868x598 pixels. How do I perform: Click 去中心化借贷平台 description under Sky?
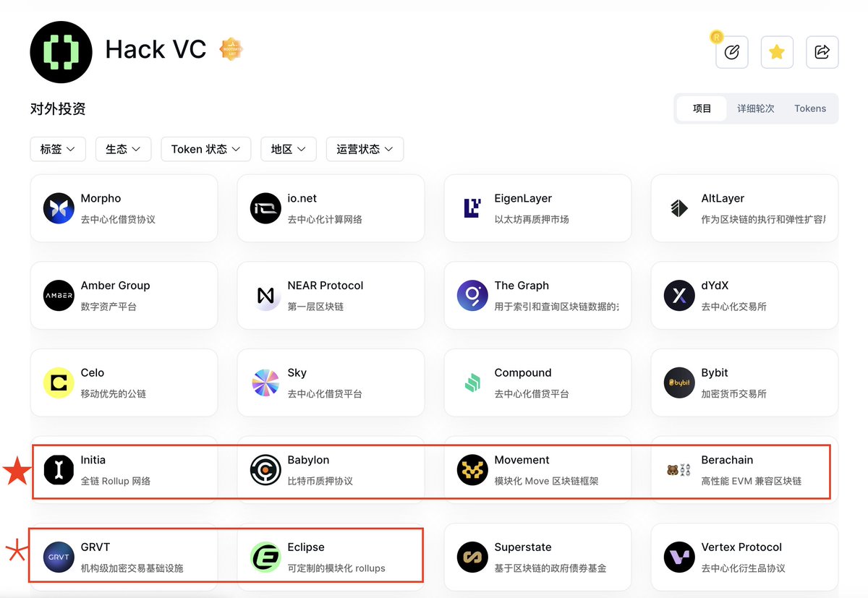[325, 394]
